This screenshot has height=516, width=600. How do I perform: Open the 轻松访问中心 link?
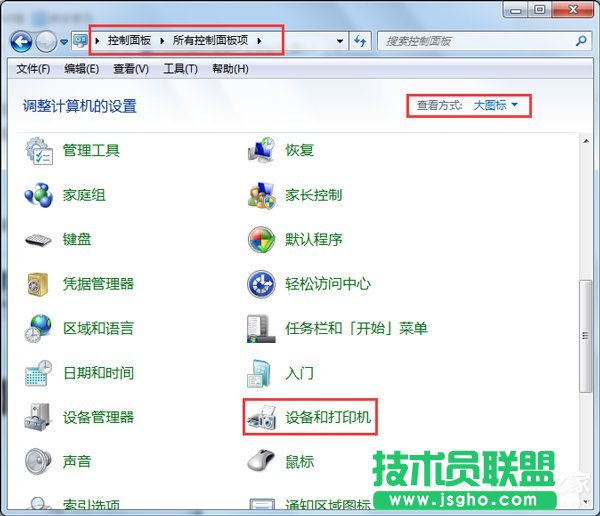click(x=328, y=284)
